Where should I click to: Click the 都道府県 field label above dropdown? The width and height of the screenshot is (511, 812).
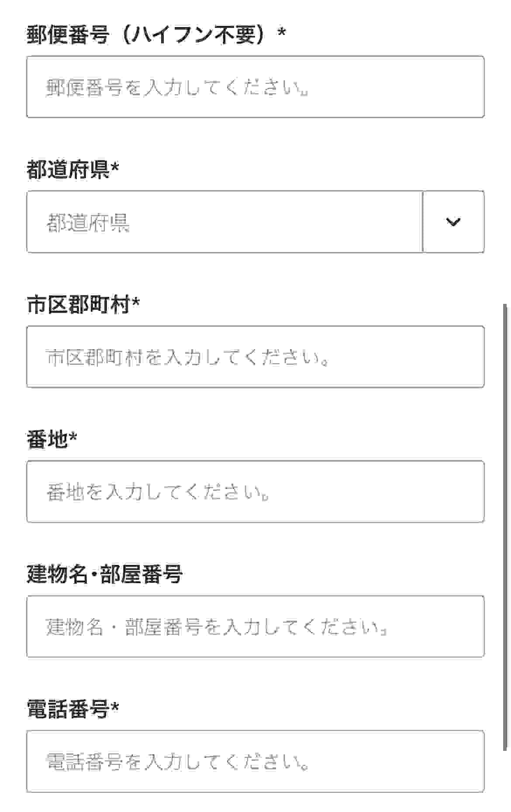(x=68, y=170)
